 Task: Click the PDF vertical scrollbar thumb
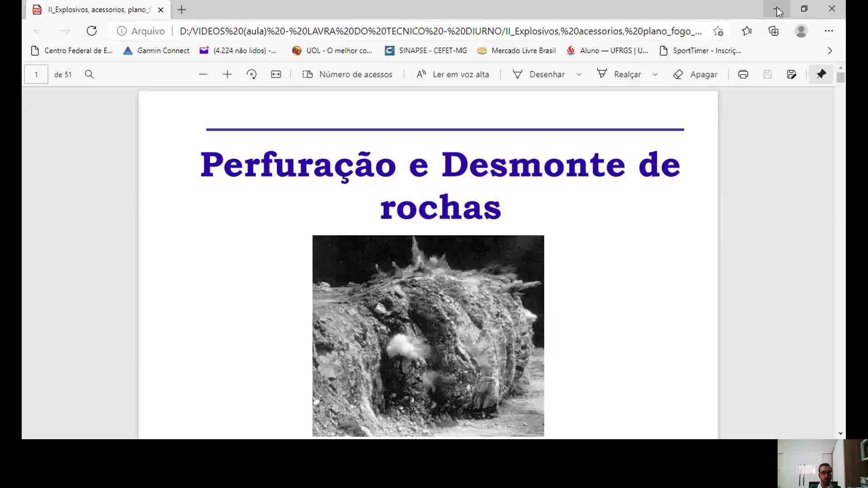point(840,77)
